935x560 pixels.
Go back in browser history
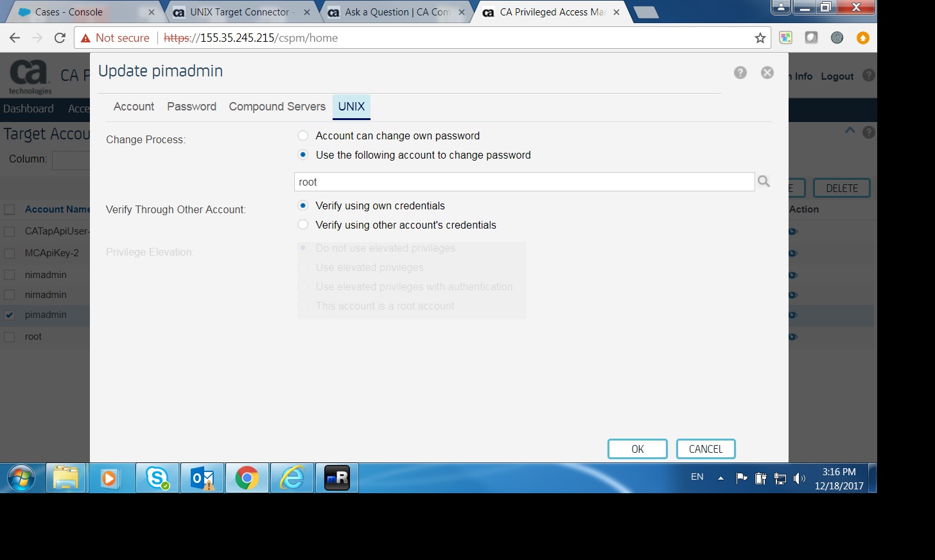point(15,38)
